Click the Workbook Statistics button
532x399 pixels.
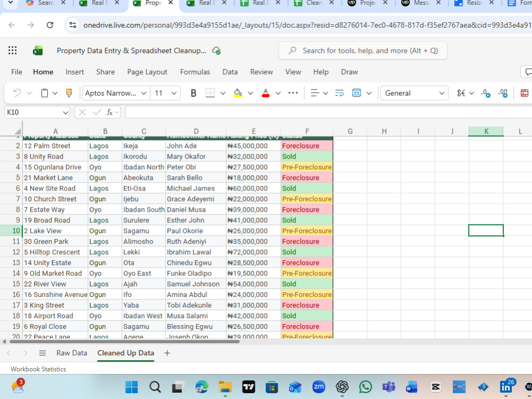[38, 369]
